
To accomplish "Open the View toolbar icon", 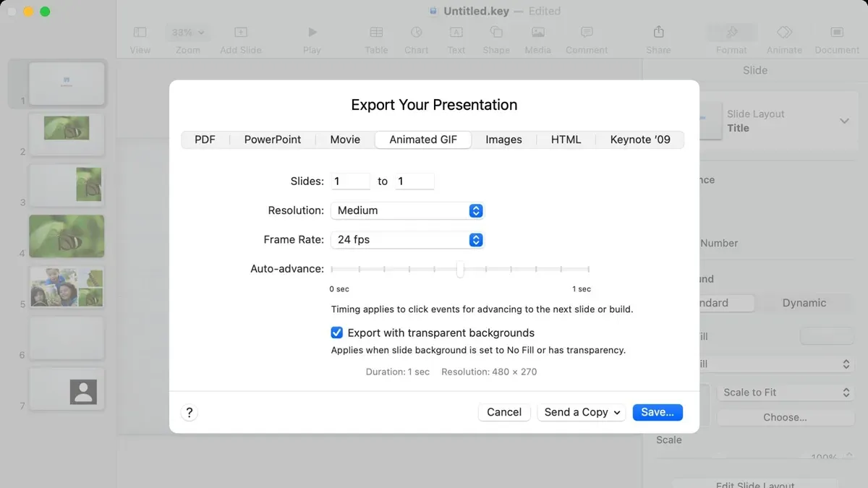I will point(140,33).
